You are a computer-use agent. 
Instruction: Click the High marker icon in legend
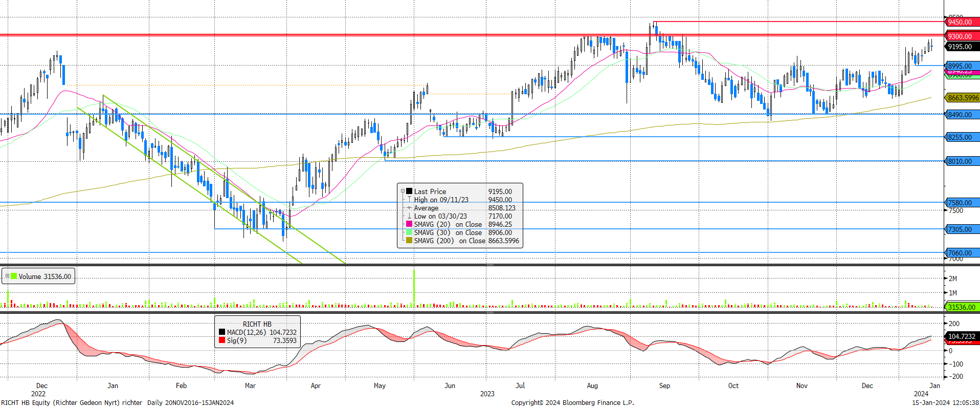point(409,199)
